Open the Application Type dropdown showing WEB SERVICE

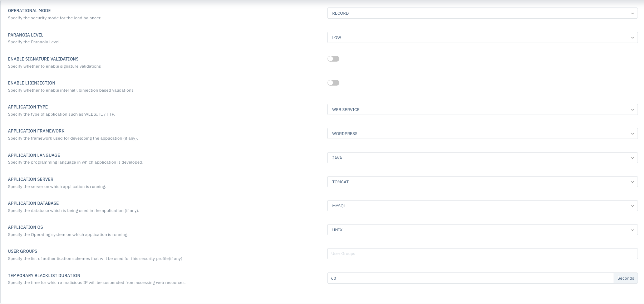click(482, 110)
